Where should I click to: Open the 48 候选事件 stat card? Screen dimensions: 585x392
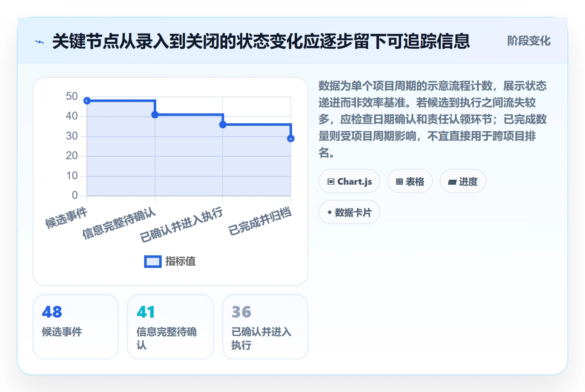[x=76, y=327]
